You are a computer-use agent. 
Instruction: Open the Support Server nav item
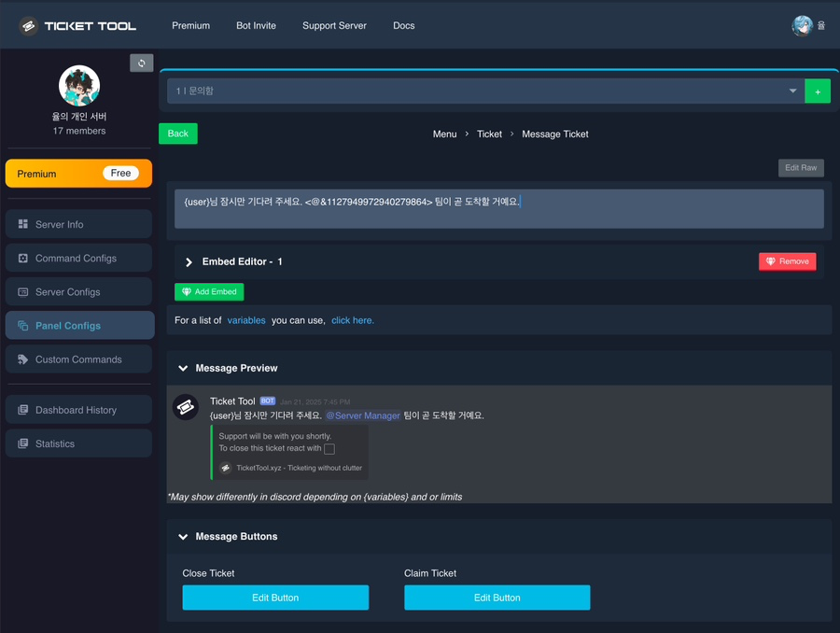tap(334, 26)
